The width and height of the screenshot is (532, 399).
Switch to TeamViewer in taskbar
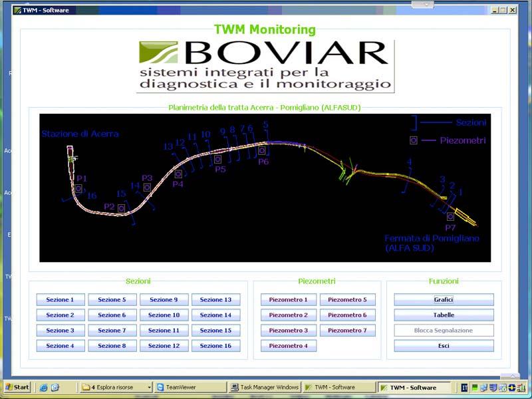coord(190,387)
